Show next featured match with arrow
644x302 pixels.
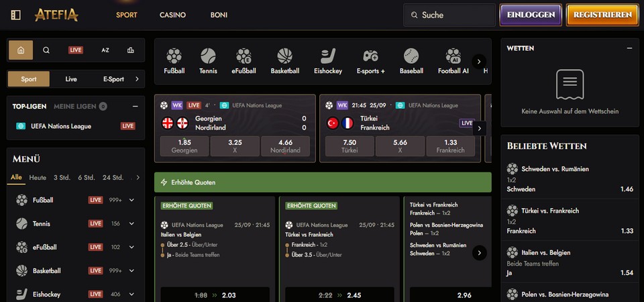coord(479,128)
